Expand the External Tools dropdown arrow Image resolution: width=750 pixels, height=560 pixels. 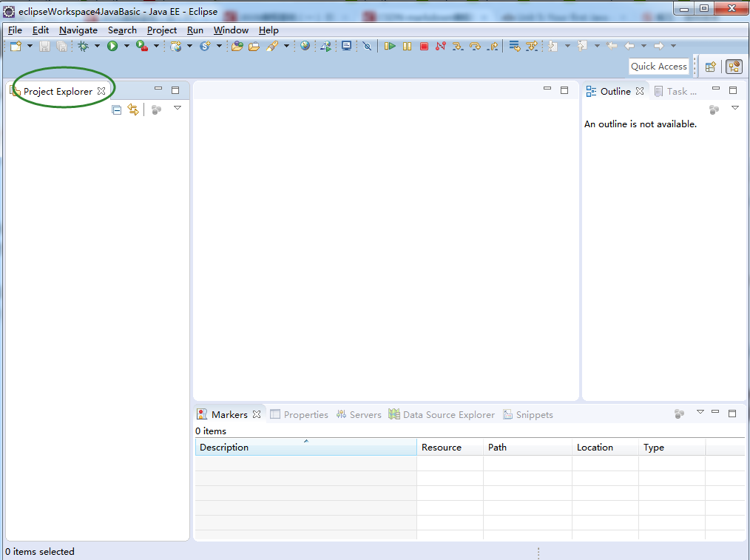click(x=156, y=46)
